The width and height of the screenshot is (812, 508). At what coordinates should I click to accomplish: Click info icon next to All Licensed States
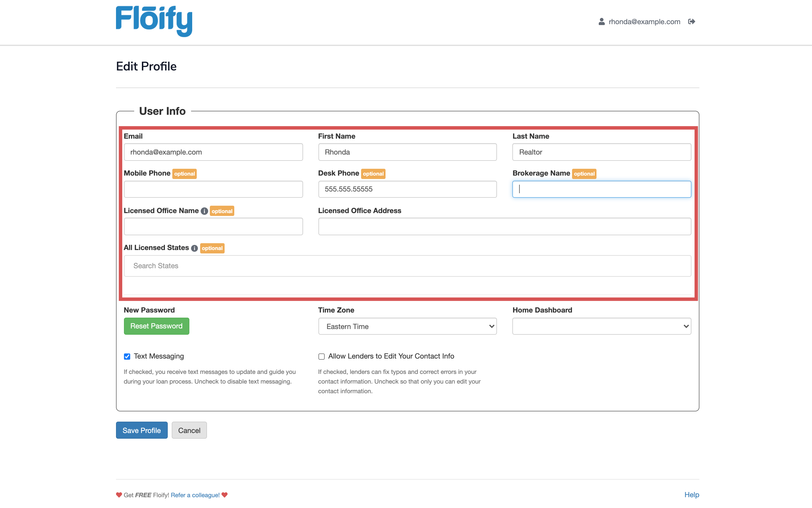[x=194, y=248]
